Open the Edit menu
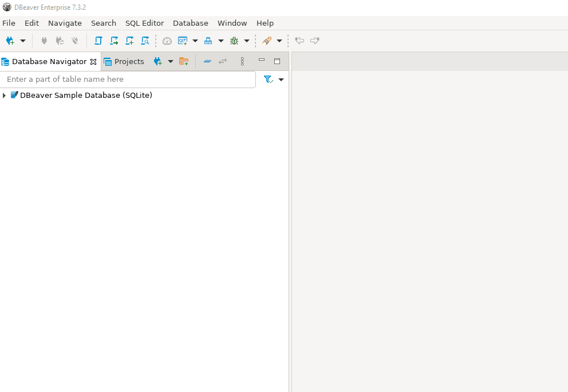 tap(31, 23)
